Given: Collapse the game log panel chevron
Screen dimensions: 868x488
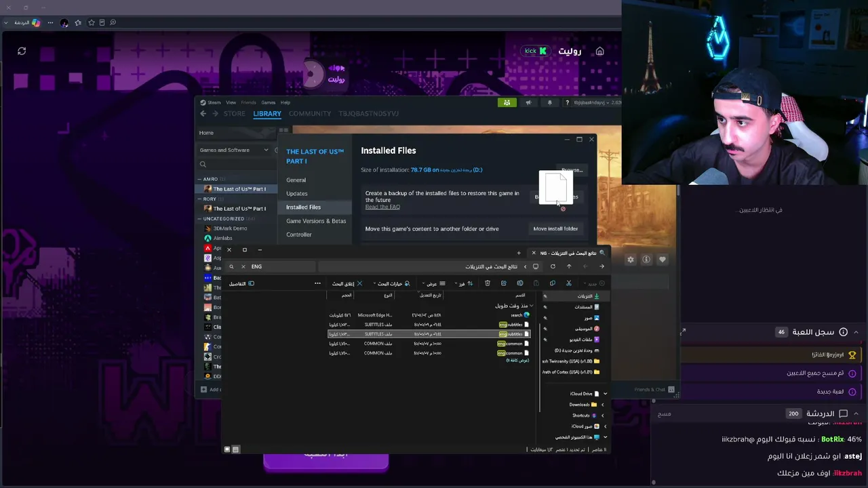Looking at the screenshot, I should click(856, 332).
